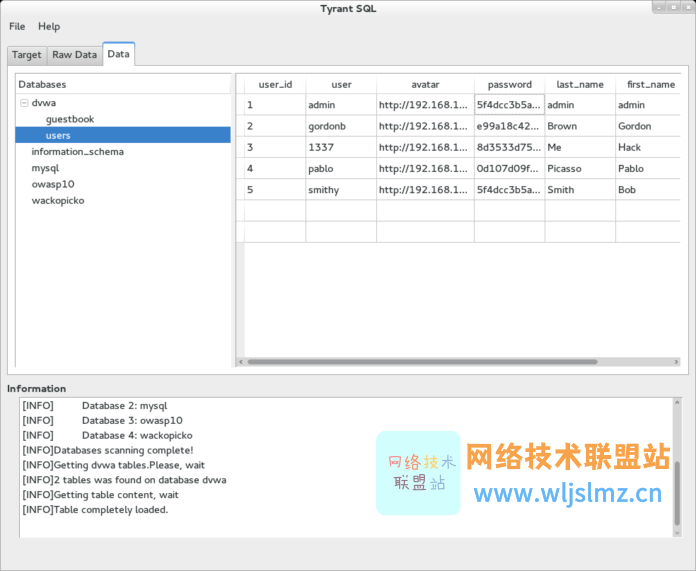696x571 pixels.
Task: Click the Information log vertical scrollbar thumb
Action: tap(677, 493)
